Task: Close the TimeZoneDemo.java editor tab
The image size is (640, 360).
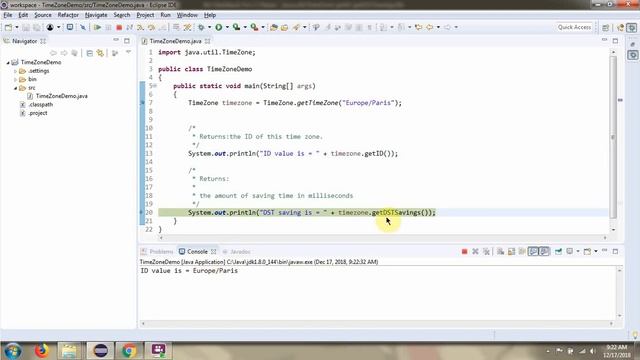Action: tap(208, 41)
